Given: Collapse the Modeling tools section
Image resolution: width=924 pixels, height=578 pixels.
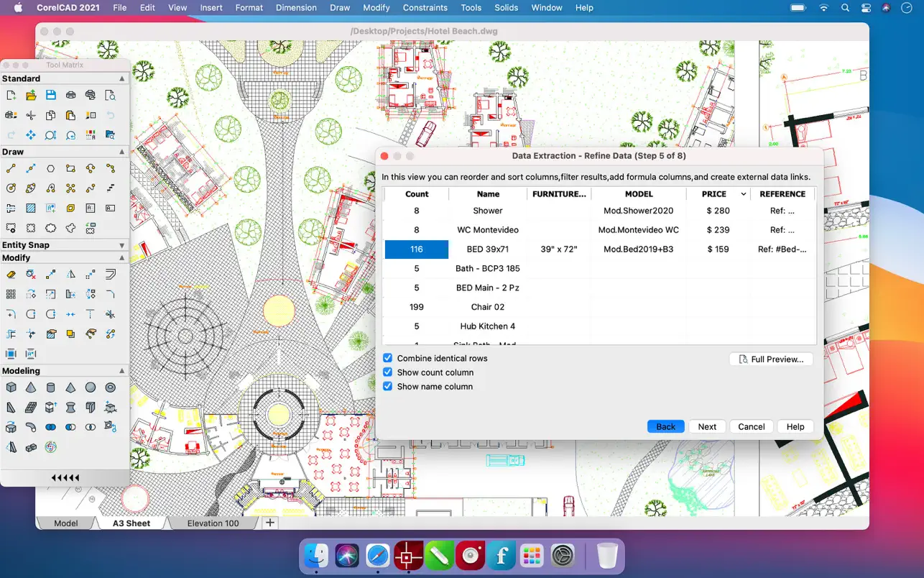Looking at the screenshot, I should pos(121,371).
